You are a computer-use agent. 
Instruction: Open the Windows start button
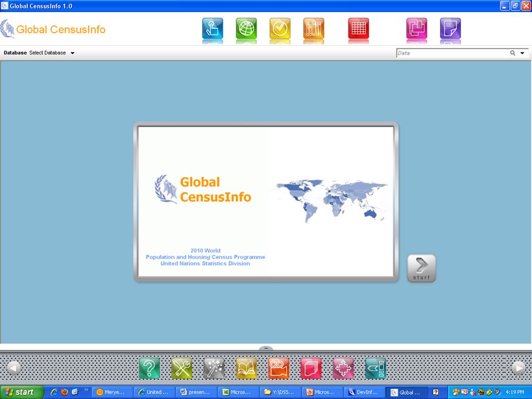point(22,392)
